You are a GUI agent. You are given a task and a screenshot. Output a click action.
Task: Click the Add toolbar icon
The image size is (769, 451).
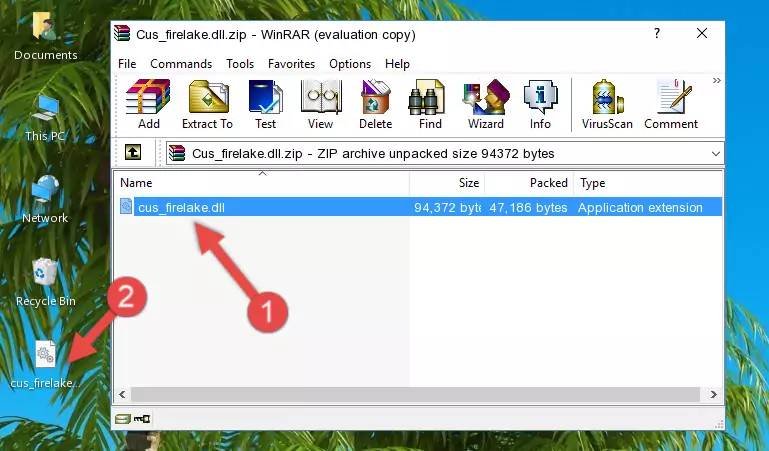click(148, 104)
